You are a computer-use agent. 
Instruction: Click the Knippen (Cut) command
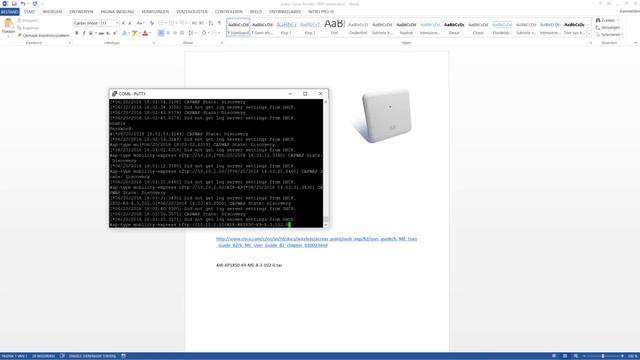coord(27,20)
